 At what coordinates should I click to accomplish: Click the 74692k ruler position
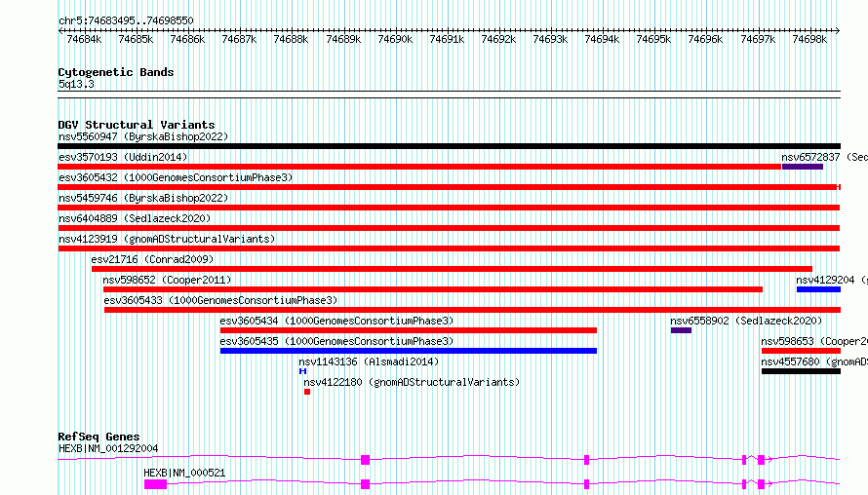[498, 39]
